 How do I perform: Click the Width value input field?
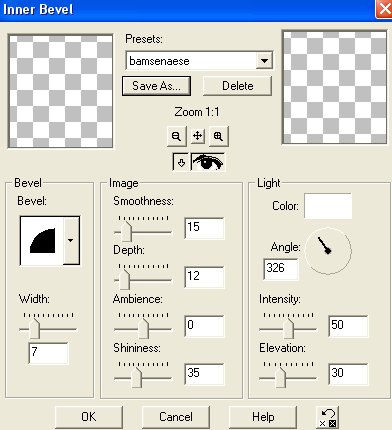tap(49, 353)
